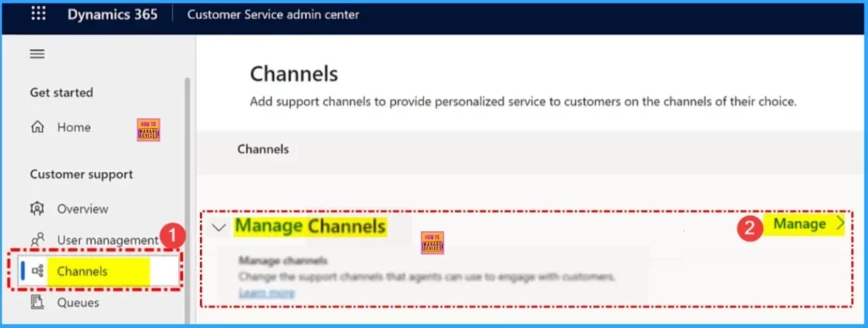The width and height of the screenshot is (868, 328).
Task: Click the Manage Channels heading
Action: point(310,226)
